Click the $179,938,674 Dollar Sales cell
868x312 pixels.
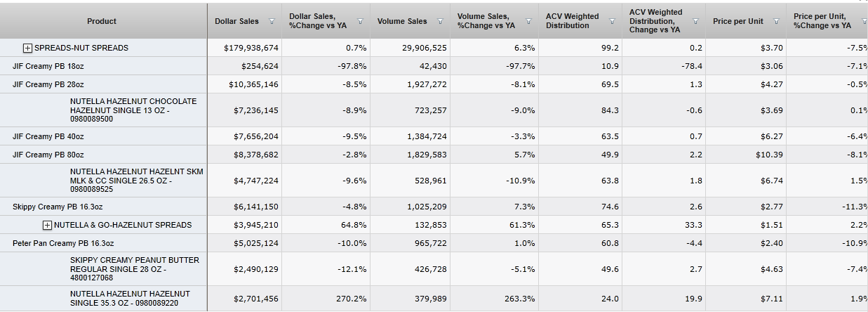(251, 48)
